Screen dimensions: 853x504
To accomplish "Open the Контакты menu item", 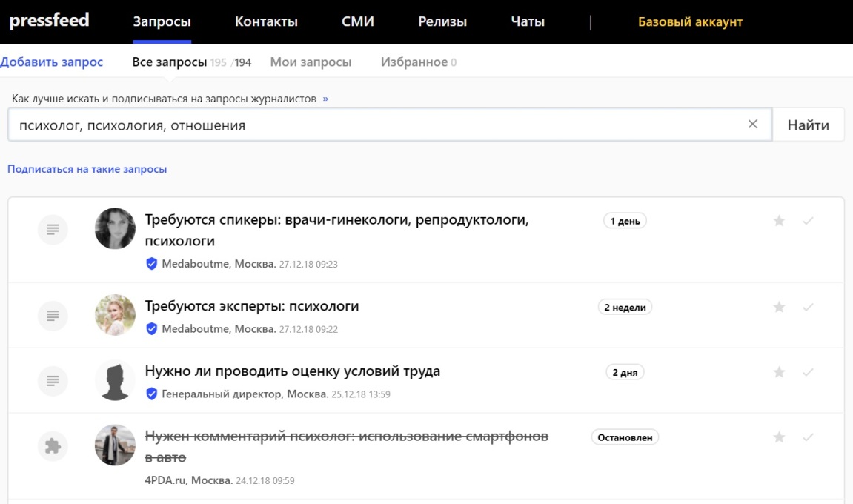I will pyautogui.click(x=266, y=21).
